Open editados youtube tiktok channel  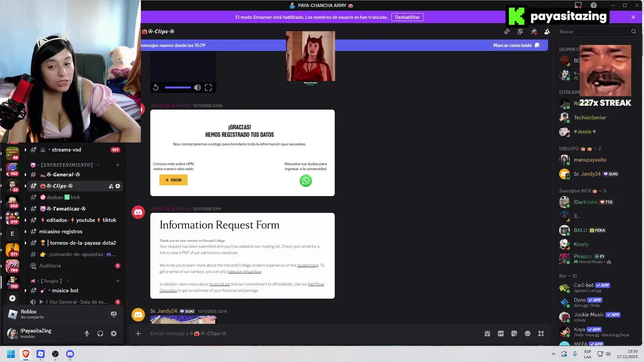74,220
